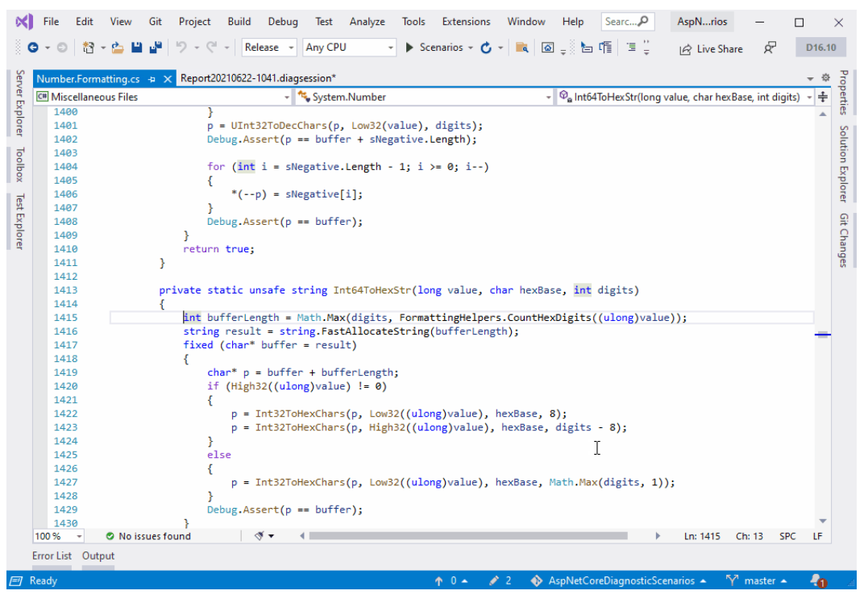Click the refresh/restart circular arrow icon
The image size is (868, 599).
(x=486, y=48)
